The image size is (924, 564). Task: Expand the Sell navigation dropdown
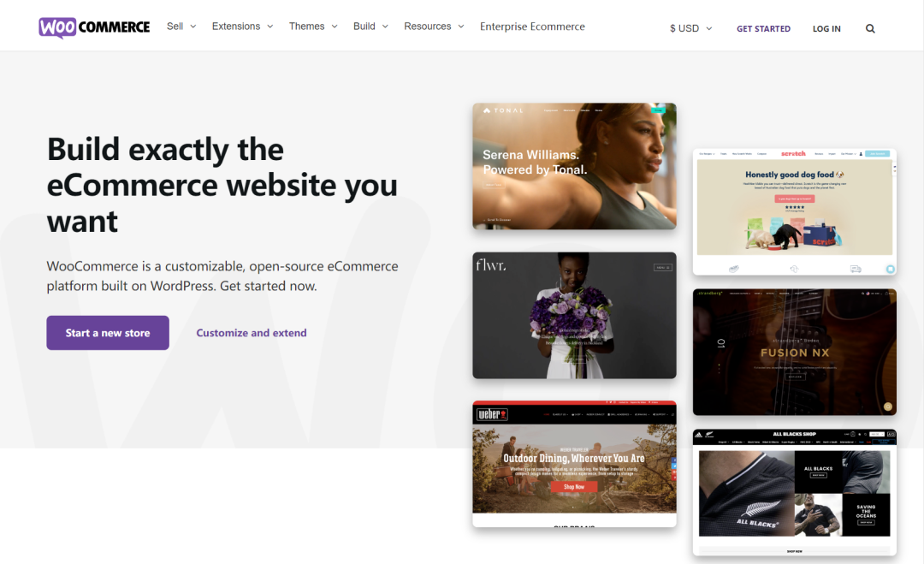pyautogui.click(x=181, y=26)
